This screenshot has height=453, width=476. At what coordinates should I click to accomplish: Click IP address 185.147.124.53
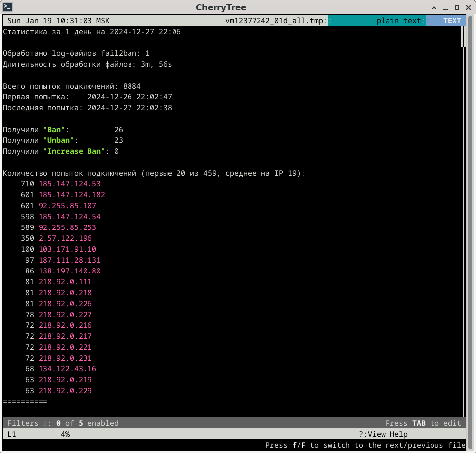tap(70, 184)
